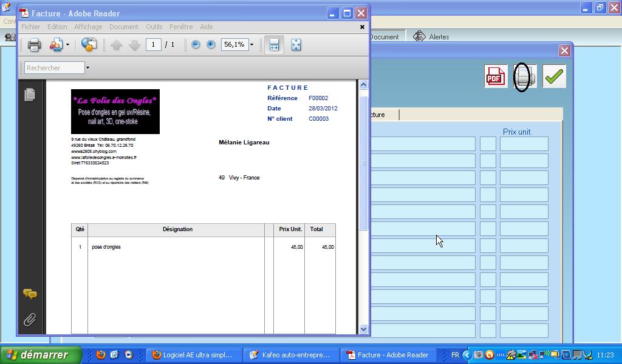The width and height of the screenshot is (622, 364).
Task: Click the démarrer Start button
Action: coord(41,355)
